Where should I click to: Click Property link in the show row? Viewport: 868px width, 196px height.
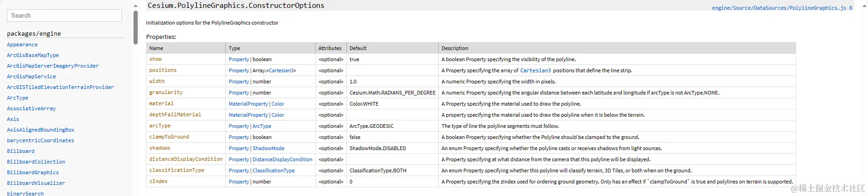(239, 59)
